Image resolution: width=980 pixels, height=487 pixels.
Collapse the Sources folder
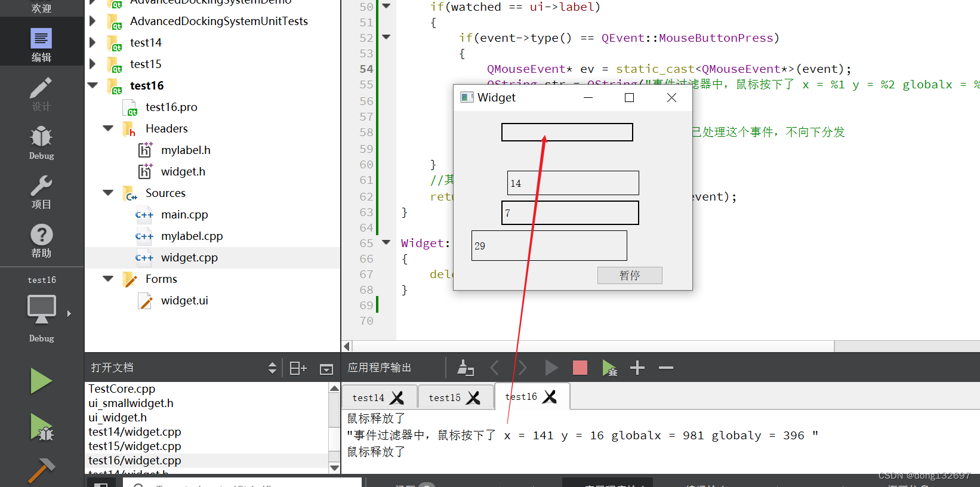point(108,193)
